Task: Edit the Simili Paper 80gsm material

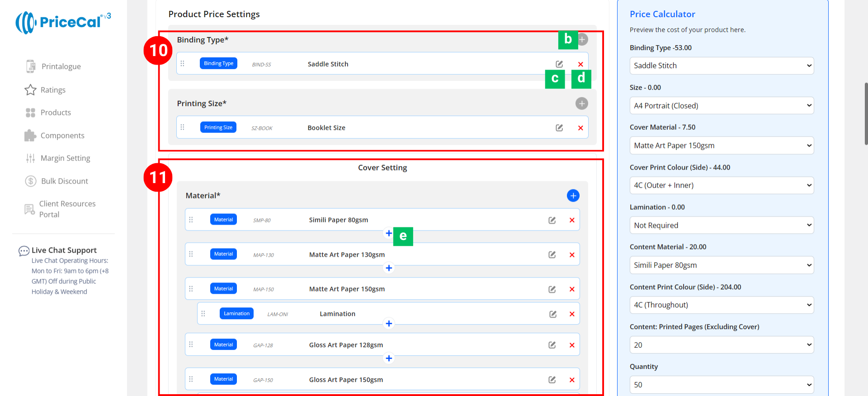Action: (x=552, y=220)
